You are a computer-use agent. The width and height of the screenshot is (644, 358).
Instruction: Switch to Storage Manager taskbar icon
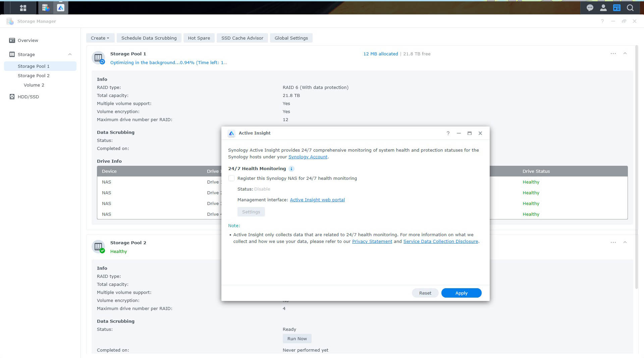46,8
